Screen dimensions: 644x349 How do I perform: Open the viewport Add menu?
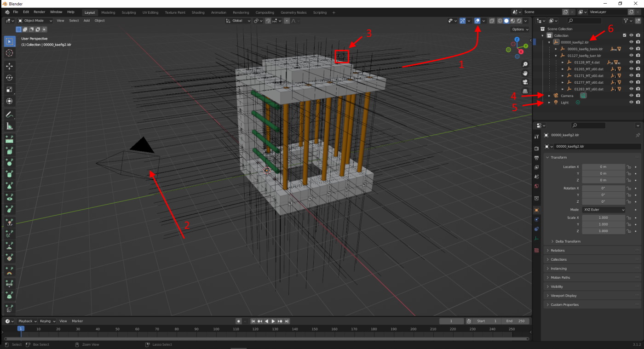pyautogui.click(x=86, y=21)
